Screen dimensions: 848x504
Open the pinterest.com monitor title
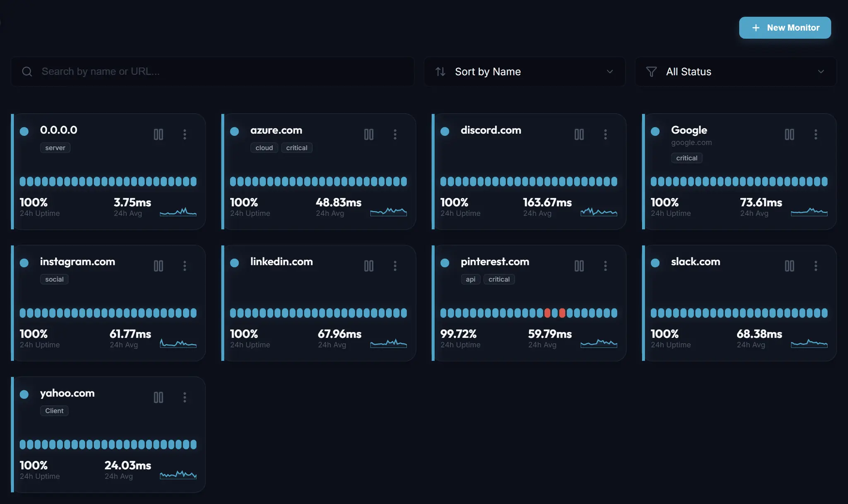click(495, 262)
